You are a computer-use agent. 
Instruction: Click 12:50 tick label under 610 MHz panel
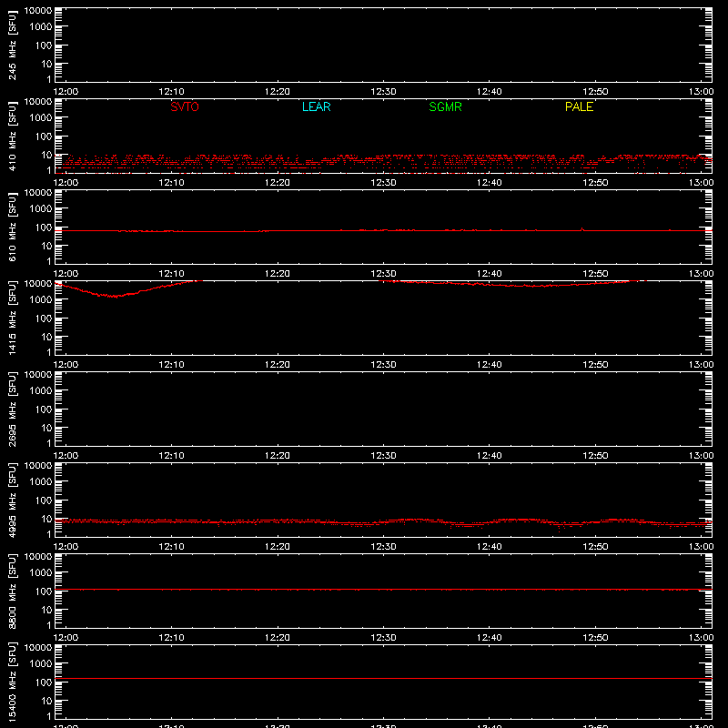coord(595,274)
